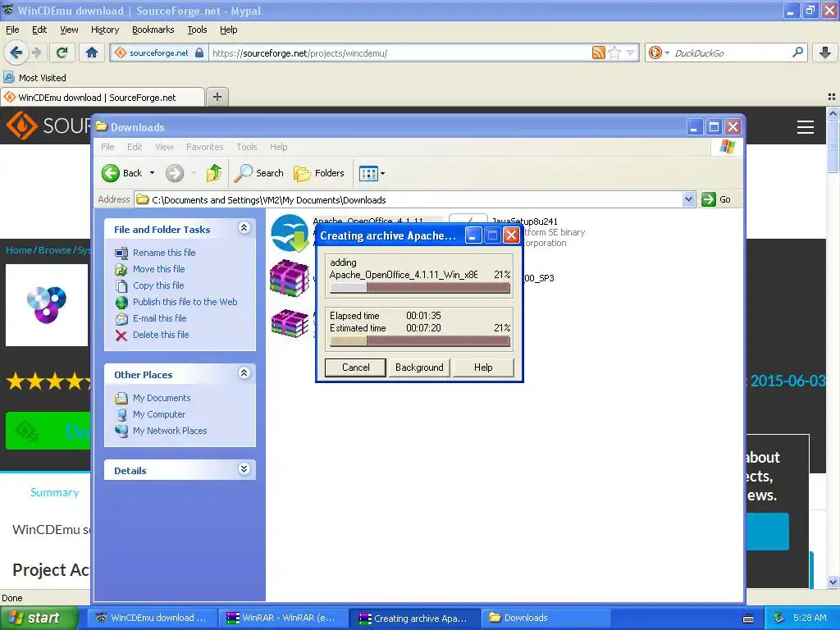Follow the Home breadcrumb link
The image size is (840, 630).
pos(19,250)
